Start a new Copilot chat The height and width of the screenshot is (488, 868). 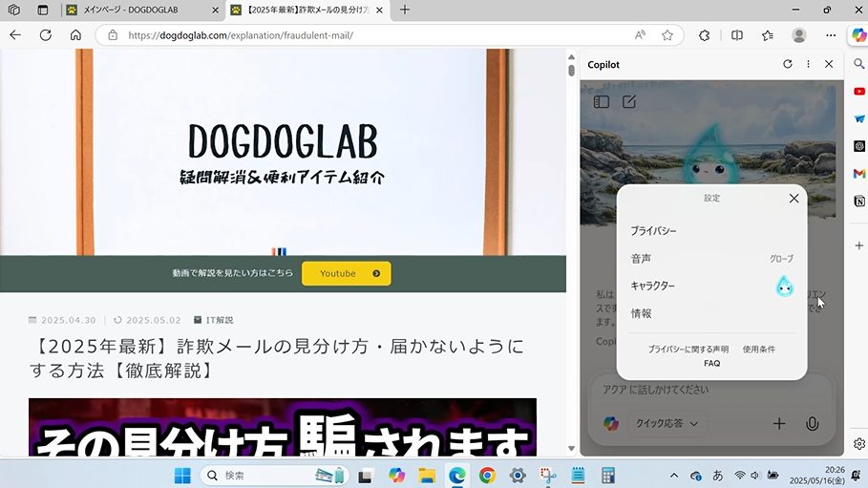click(629, 101)
